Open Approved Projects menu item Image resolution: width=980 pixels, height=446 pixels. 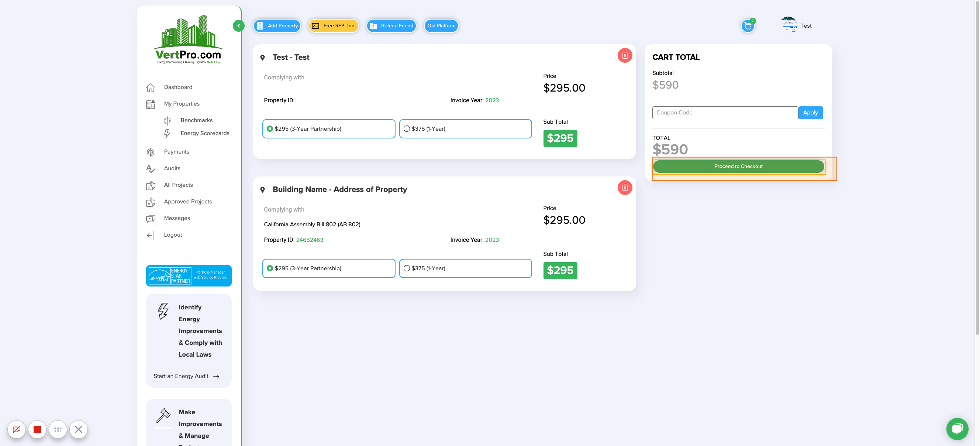pos(188,202)
